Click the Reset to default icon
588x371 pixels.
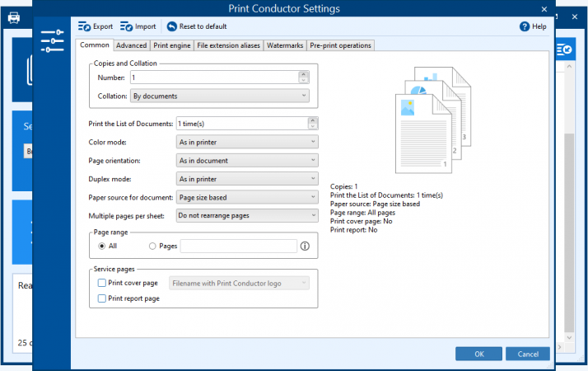(x=172, y=26)
